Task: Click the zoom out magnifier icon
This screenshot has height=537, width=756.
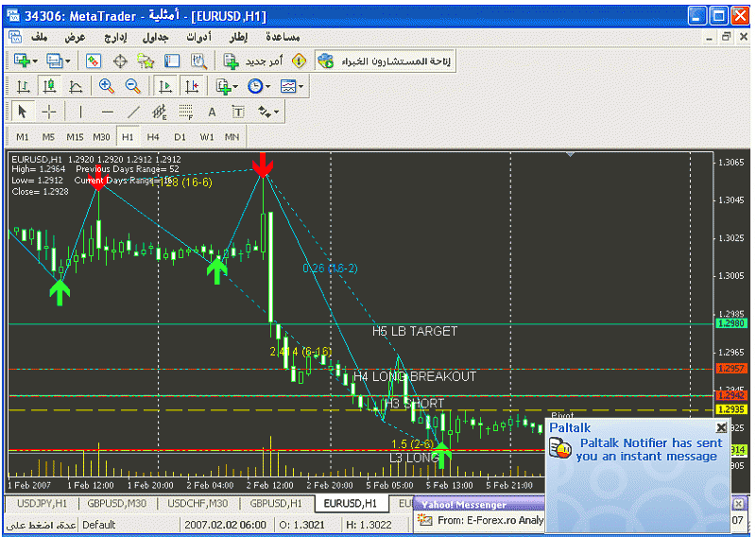Action: 132,86
